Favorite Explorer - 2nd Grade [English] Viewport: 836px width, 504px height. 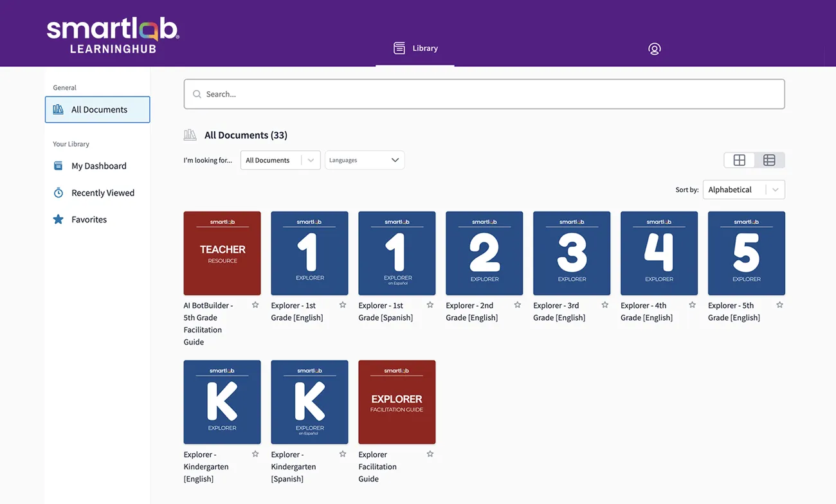518,305
